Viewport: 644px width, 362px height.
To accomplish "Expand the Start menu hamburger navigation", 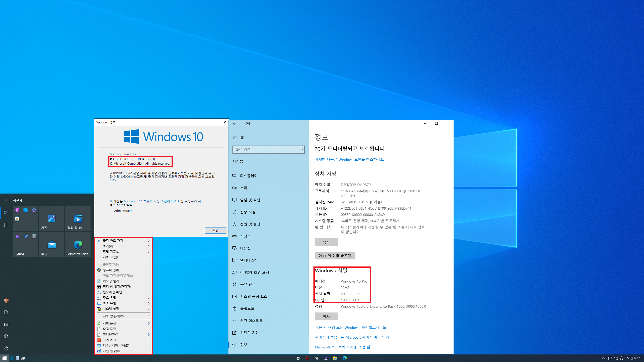I will (x=6, y=201).
